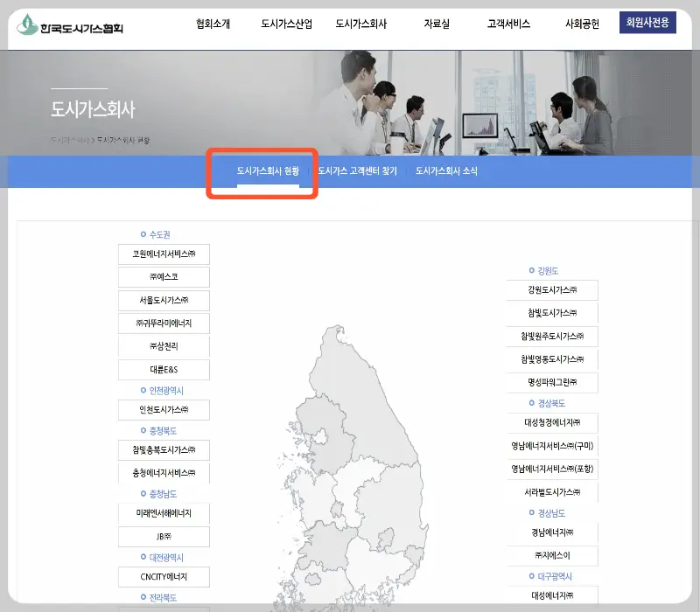Open 대성에너지㈜ company link
The height and width of the screenshot is (612, 700).
click(552, 595)
